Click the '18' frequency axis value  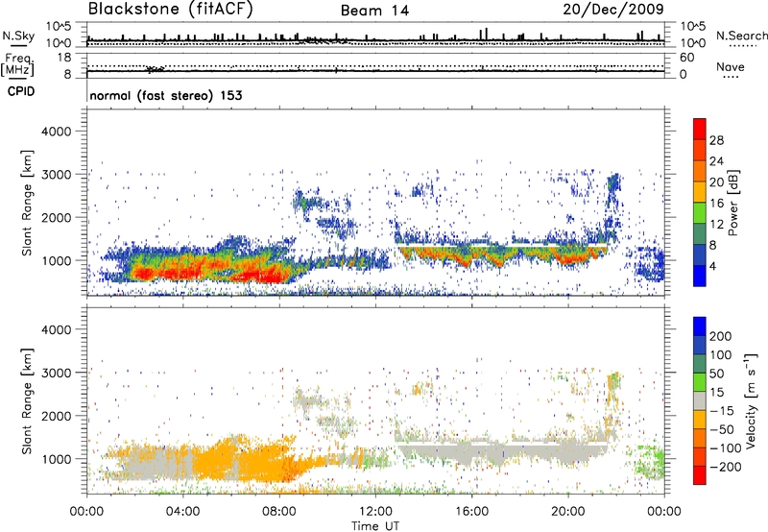tap(64, 58)
